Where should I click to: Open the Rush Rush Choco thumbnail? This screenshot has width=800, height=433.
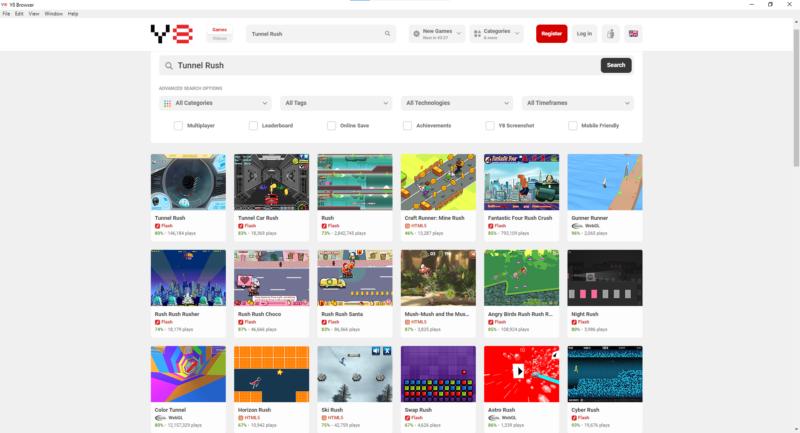[x=271, y=278]
